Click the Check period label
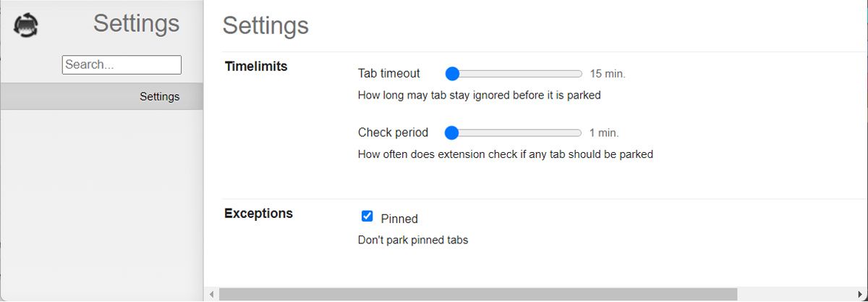The image size is (868, 302). [x=393, y=133]
